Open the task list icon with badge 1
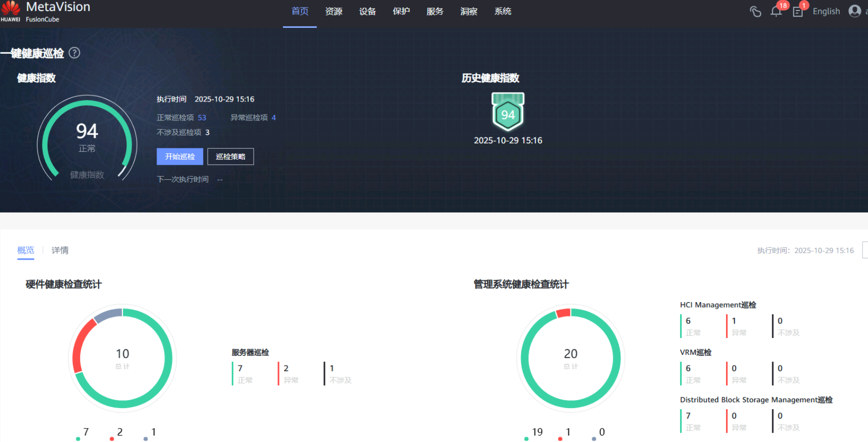Image resolution: width=868 pixels, height=442 pixels. click(798, 11)
